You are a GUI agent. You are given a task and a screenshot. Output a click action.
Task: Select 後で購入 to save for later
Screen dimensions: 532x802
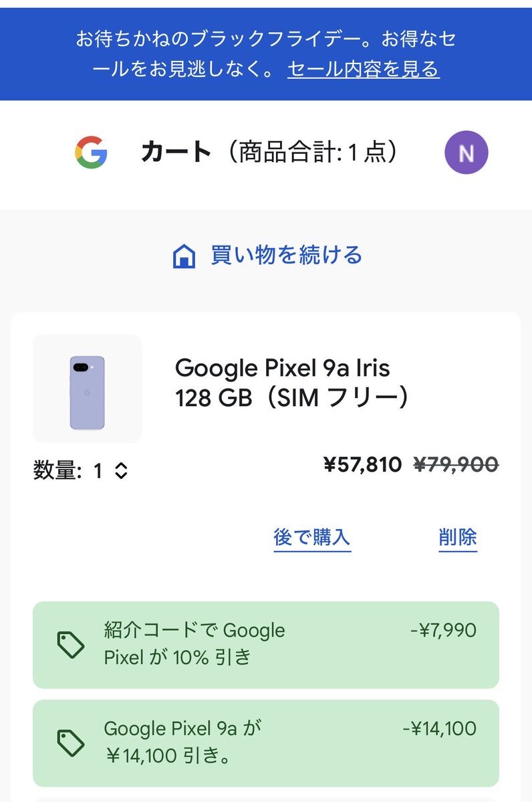[312, 536]
